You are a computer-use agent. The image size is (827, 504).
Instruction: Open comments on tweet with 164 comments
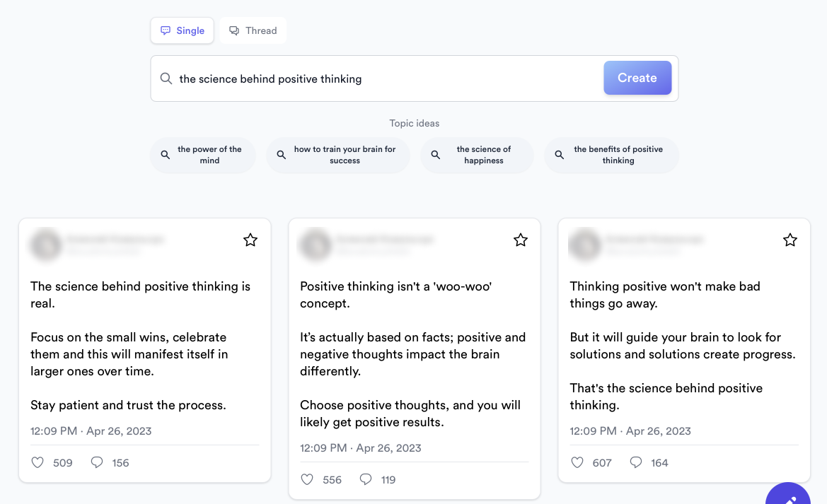pyautogui.click(x=636, y=462)
